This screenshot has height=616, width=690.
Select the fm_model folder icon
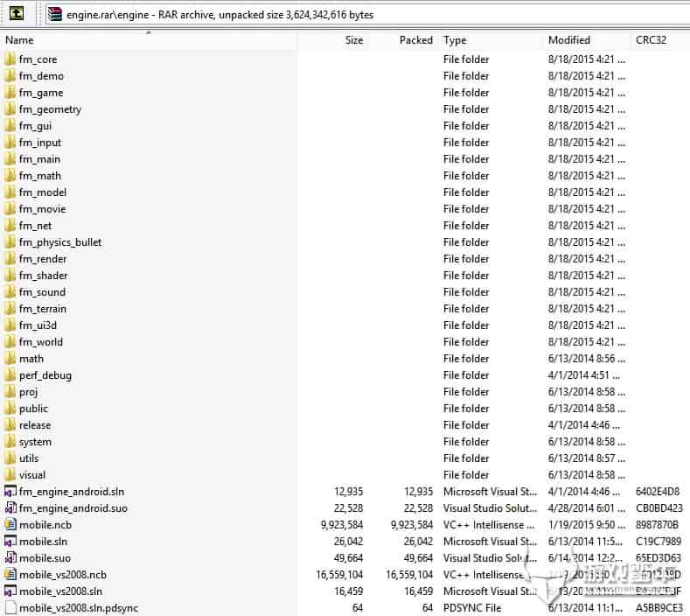pos(10,192)
